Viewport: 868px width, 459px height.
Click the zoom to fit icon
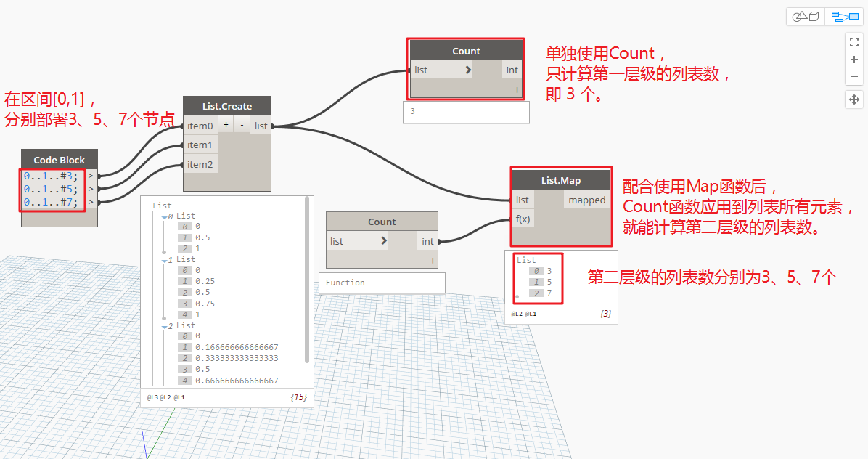pos(854,42)
